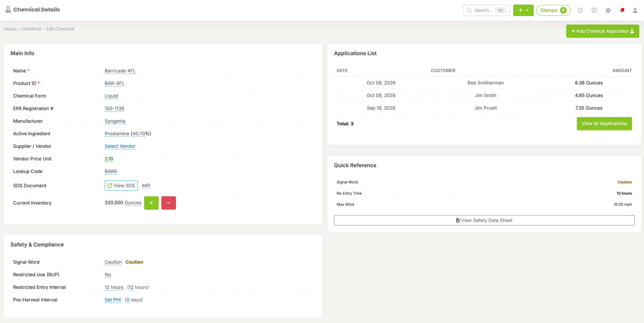Go to Home in the breadcrumb

click(x=10, y=29)
